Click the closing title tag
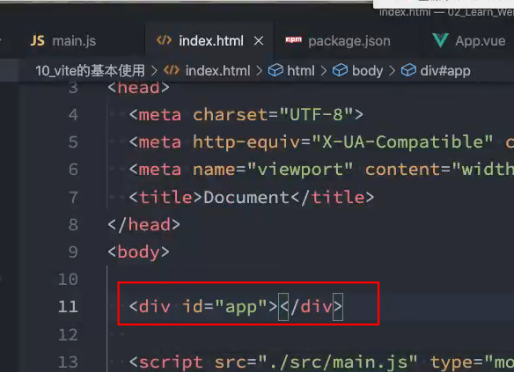This screenshot has height=372, width=514. pos(332,197)
